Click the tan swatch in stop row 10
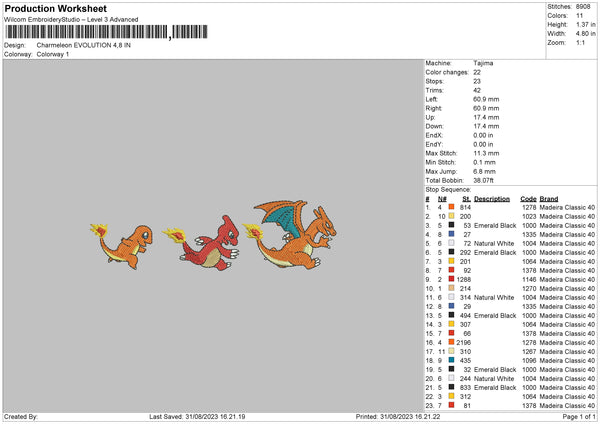 coord(452,288)
